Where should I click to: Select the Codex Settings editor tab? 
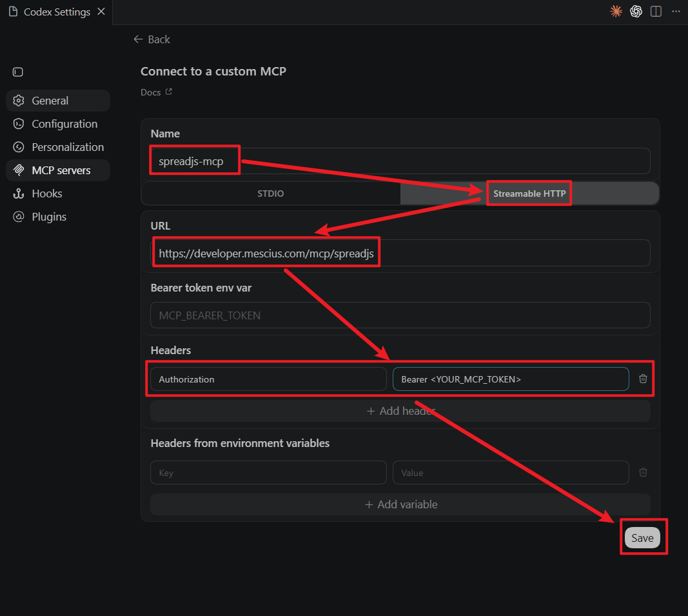(56, 12)
